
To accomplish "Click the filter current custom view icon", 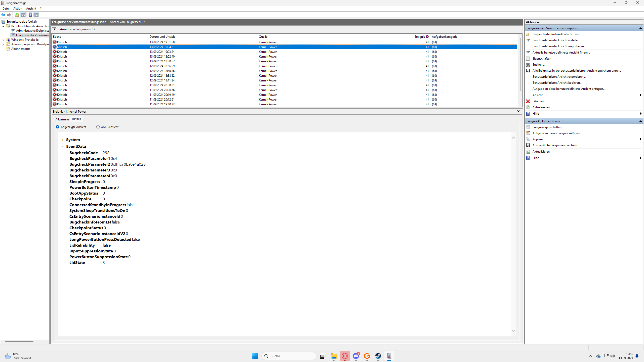I will (x=528, y=53).
